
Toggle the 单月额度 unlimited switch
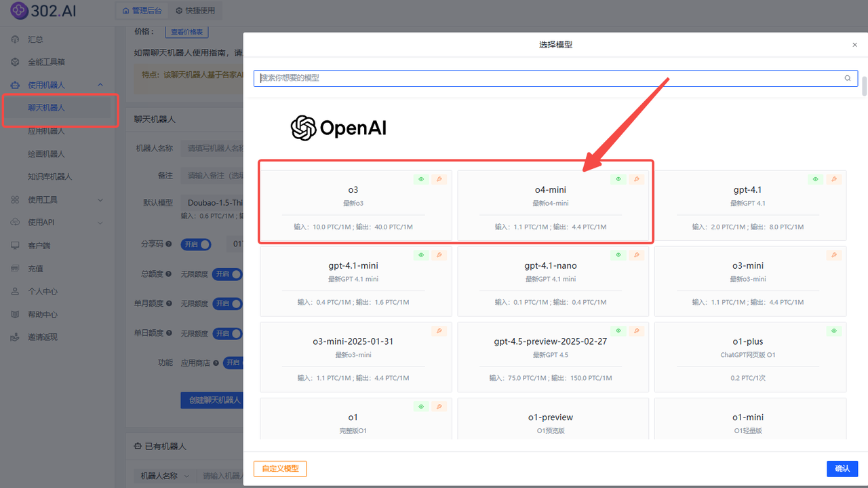pyautogui.click(x=227, y=303)
